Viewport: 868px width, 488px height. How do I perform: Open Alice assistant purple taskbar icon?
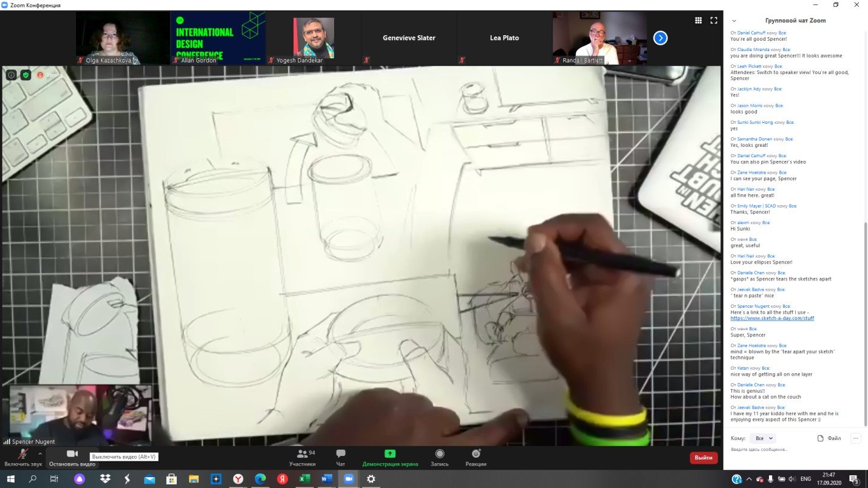coord(79,479)
